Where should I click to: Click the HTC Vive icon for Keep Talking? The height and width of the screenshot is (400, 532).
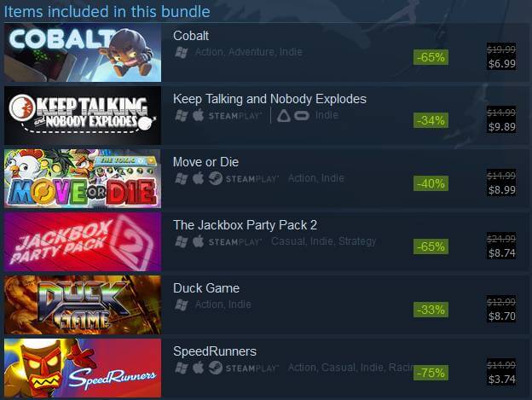284,116
